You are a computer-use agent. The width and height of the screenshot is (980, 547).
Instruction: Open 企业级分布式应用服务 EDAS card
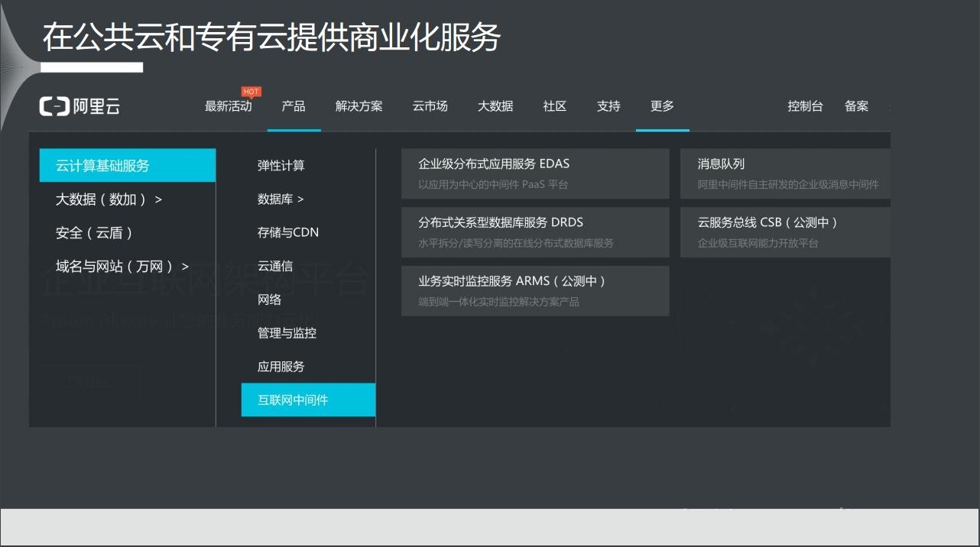pos(535,173)
